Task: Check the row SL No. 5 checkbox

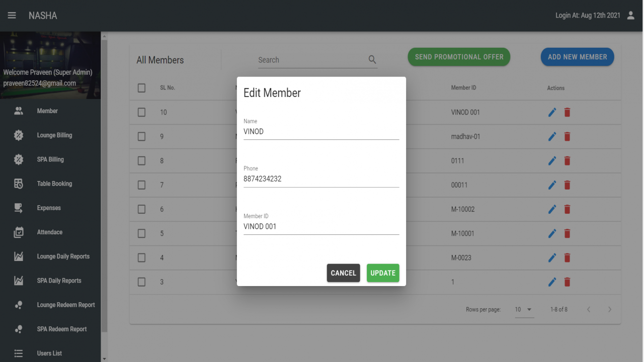Action: [x=141, y=233]
